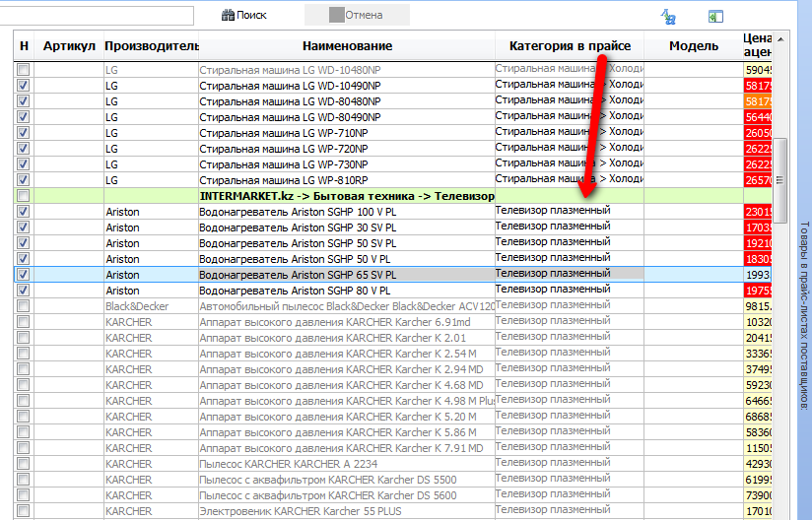Select 'Водонагреватель Ariston SGHP 80 V PL' cell

pyautogui.click(x=347, y=291)
